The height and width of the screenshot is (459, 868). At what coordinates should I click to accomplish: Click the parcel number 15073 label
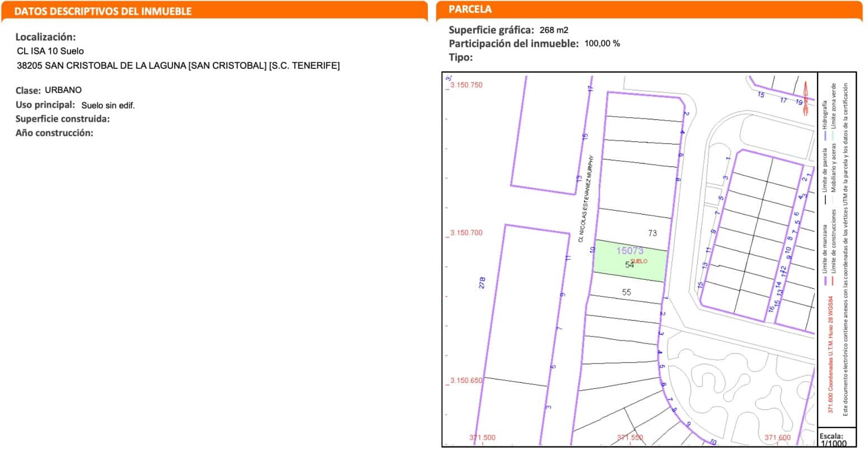[629, 251]
